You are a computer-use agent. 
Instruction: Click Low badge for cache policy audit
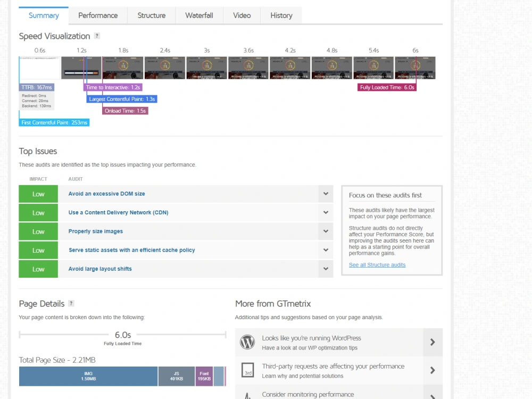[x=38, y=250]
